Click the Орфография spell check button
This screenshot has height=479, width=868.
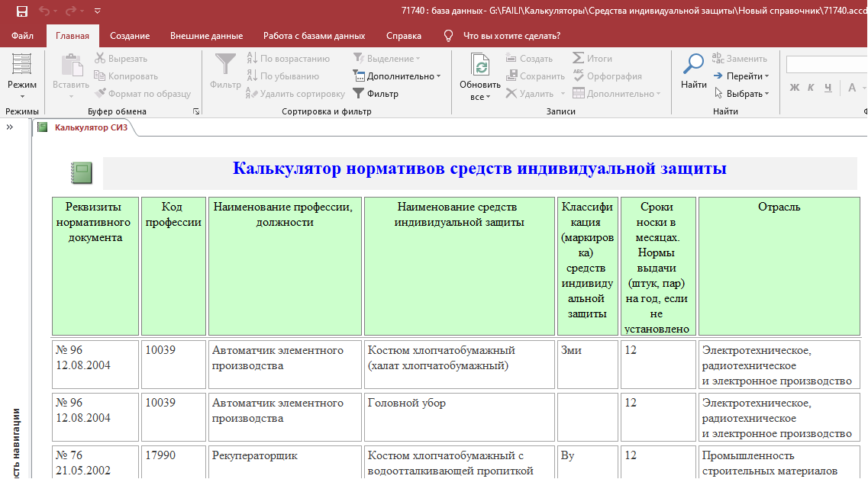607,76
